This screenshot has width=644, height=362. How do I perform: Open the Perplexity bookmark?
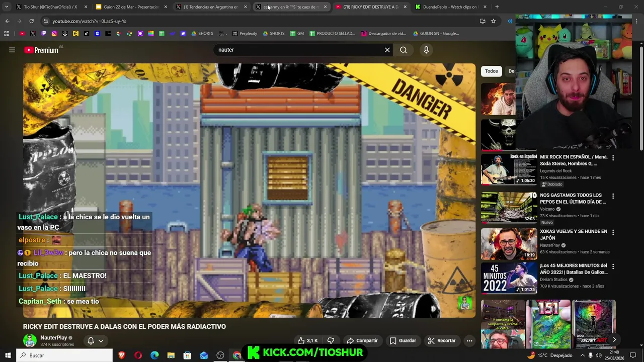pyautogui.click(x=245, y=34)
